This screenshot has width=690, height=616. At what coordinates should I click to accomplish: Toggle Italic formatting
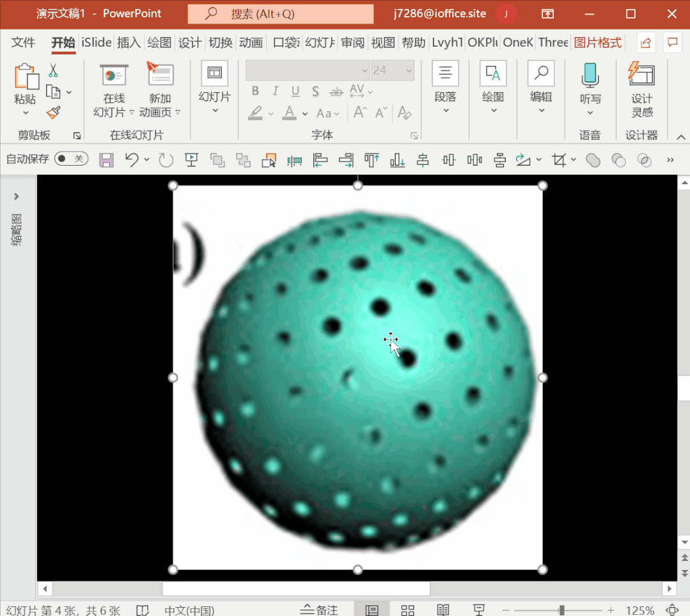tap(275, 91)
